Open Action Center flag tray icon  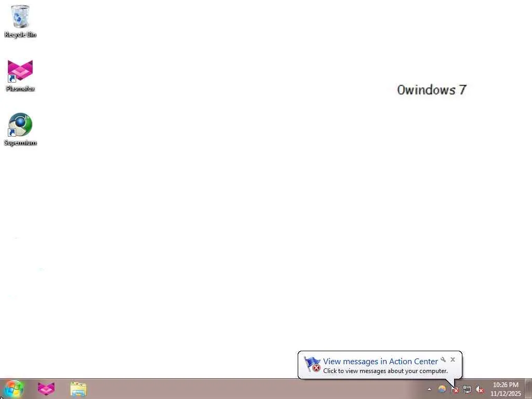tap(455, 390)
